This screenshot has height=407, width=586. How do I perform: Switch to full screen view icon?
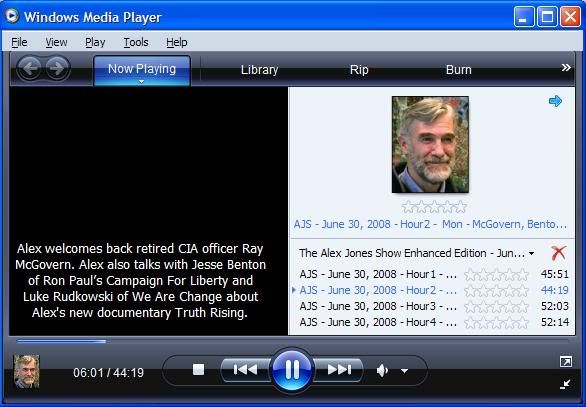pyautogui.click(x=566, y=361)
